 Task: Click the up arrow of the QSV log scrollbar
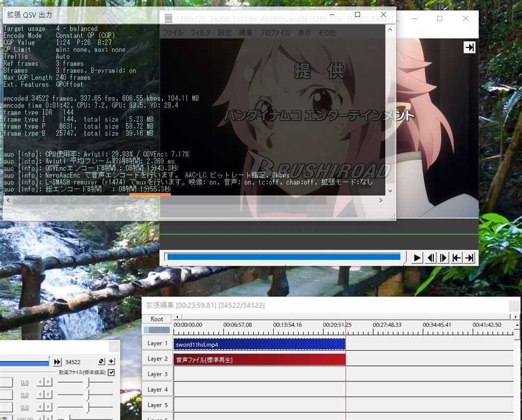(x=390, y=29)
